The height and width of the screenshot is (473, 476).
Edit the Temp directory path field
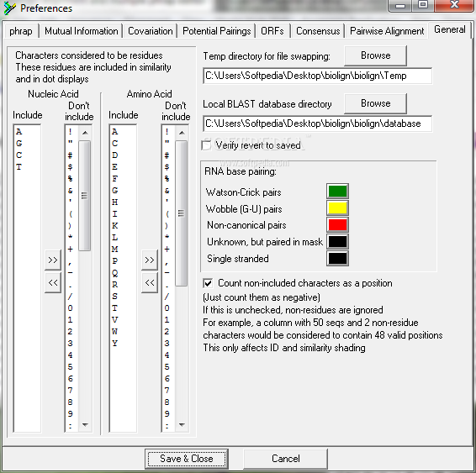click(317, 76)
